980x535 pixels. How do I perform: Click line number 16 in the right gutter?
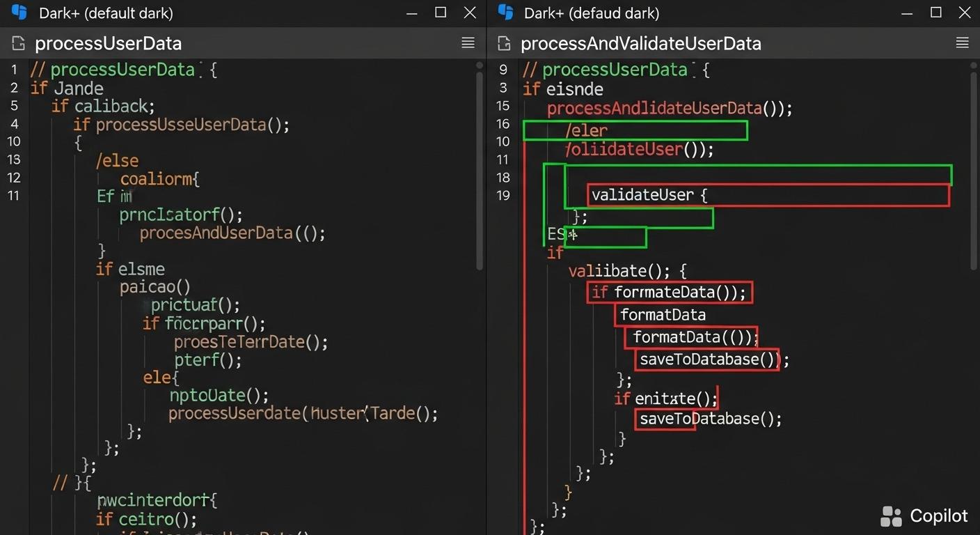[503, 124]
